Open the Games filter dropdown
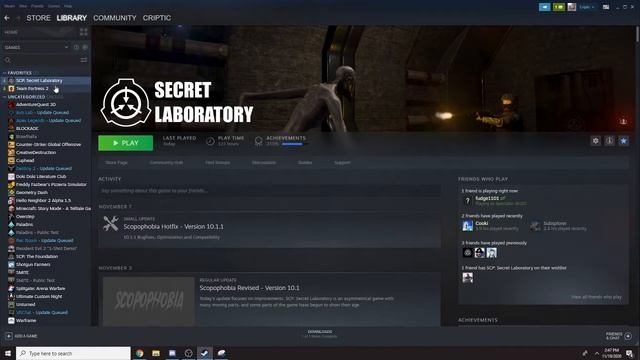This screenshot has width=640, height=360. [66, 47]
